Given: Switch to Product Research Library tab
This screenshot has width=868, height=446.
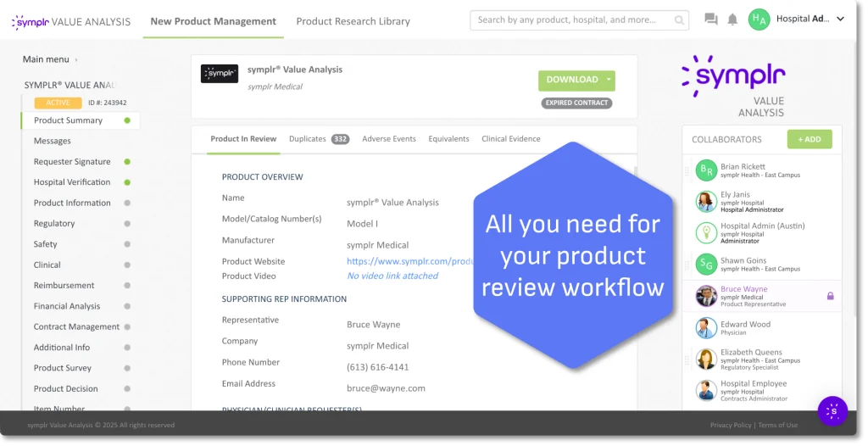Looking at the screenshot, I should 353,21.
